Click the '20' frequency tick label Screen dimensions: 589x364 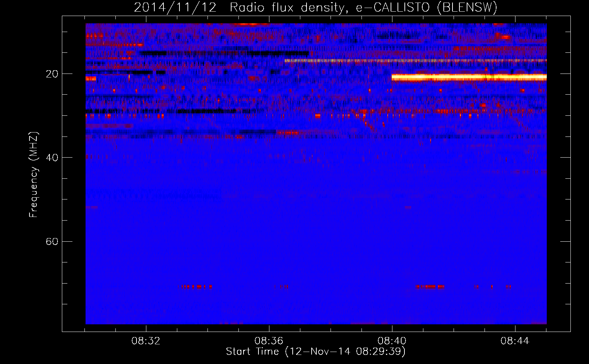(x=52, y=74)
